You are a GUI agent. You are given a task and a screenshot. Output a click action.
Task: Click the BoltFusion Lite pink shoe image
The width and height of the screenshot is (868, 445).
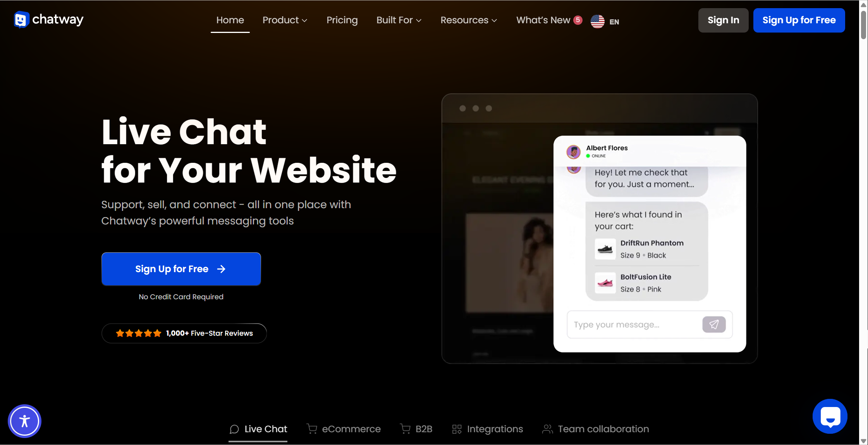click(x=605, y=283)
